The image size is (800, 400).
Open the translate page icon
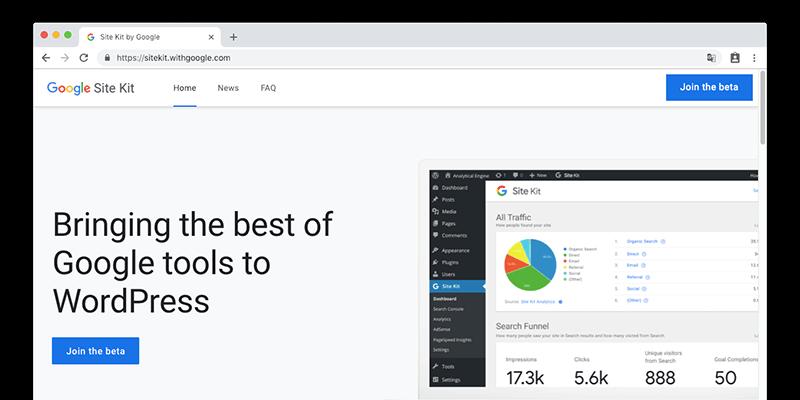coord(711,58)
